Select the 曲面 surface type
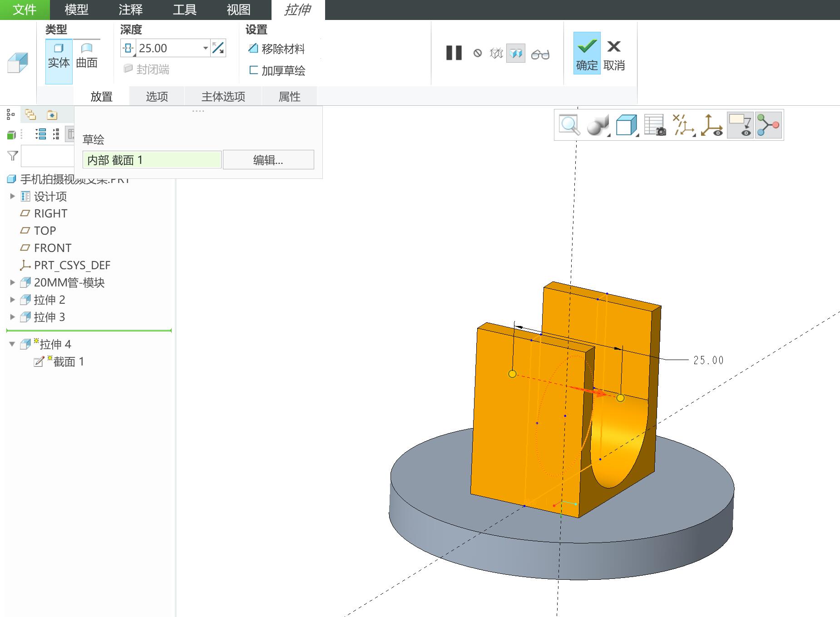 tap(87, 56)
